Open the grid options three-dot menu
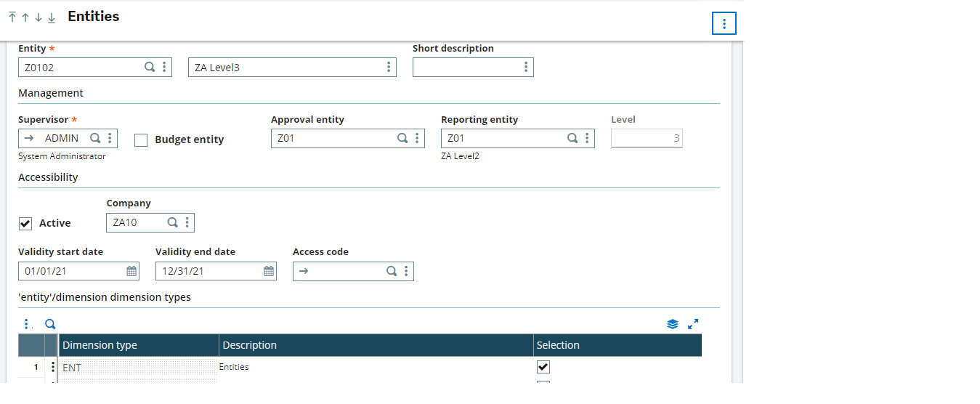Image resolution: width=980 pixels, height=404 pixels. click(27, 324)
